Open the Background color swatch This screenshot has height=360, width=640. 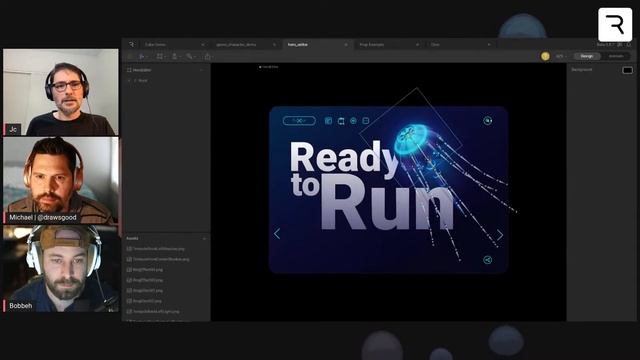(x=628, y=70)
